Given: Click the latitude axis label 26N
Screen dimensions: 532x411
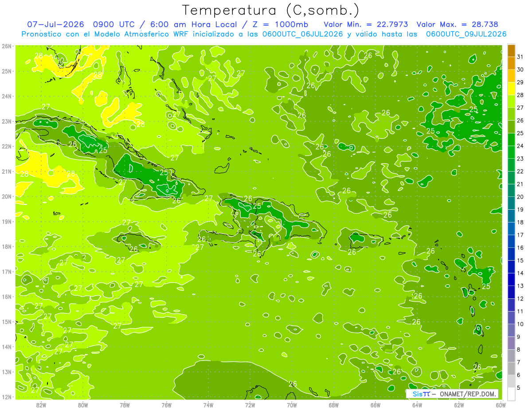Looking at the screenshot, I should click(7, 46).
